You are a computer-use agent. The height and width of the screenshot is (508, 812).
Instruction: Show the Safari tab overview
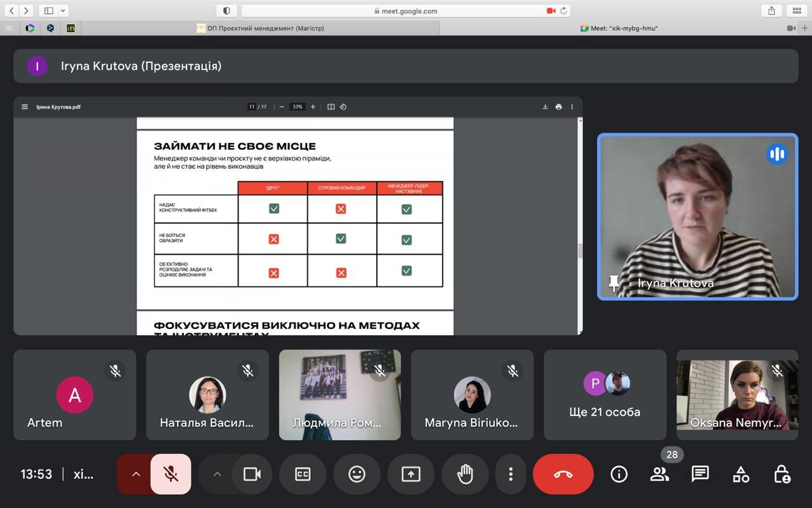coord(797,11)
